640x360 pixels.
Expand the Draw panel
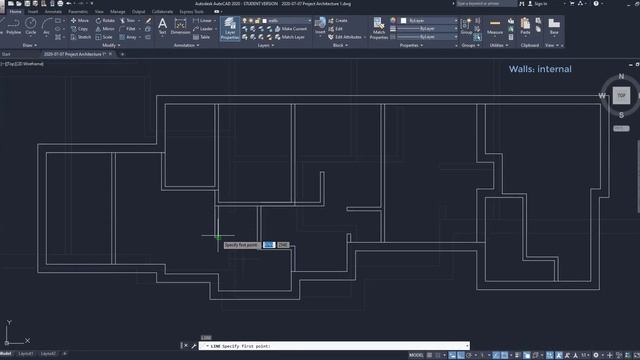point(30,45)
